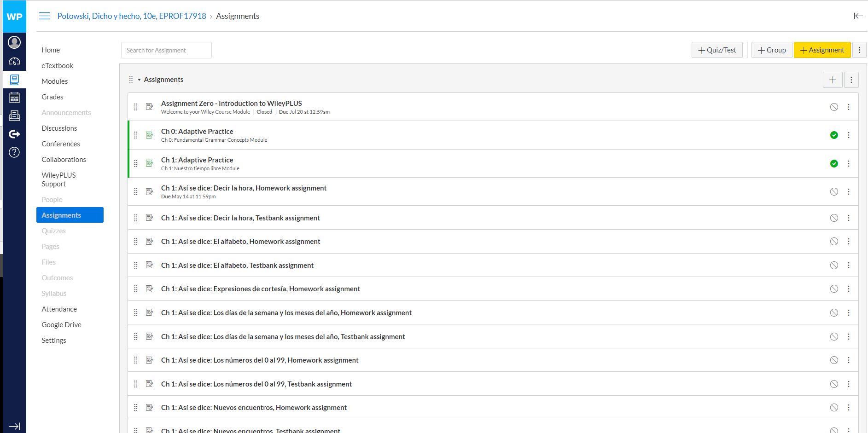Image resolution: width=868 pixels, height=433 pixels.
Task: Open the Assignments group options kebab menu
Action: coord(851,80)
